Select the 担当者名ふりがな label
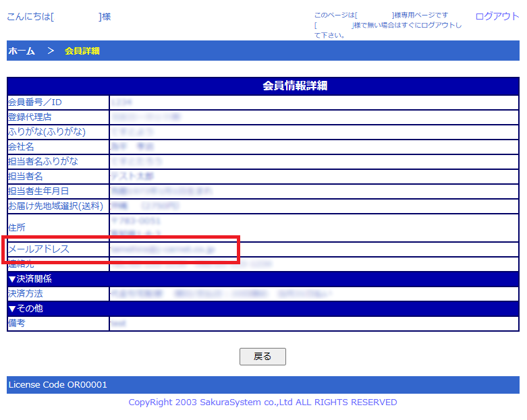 (43, 162)
